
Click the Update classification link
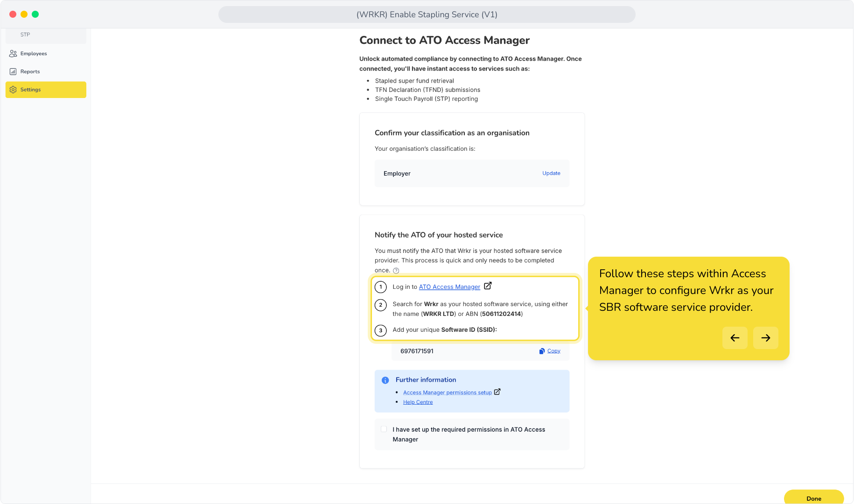[x=551, y=173]
